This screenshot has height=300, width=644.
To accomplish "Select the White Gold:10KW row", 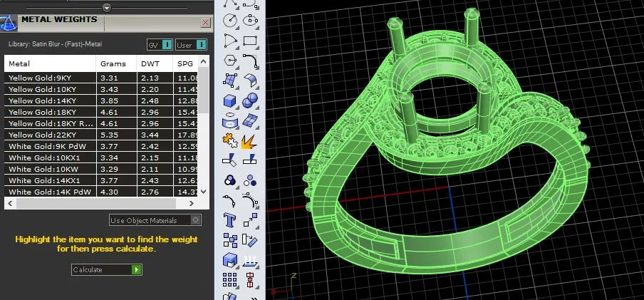I will click(x=101, y=169).
